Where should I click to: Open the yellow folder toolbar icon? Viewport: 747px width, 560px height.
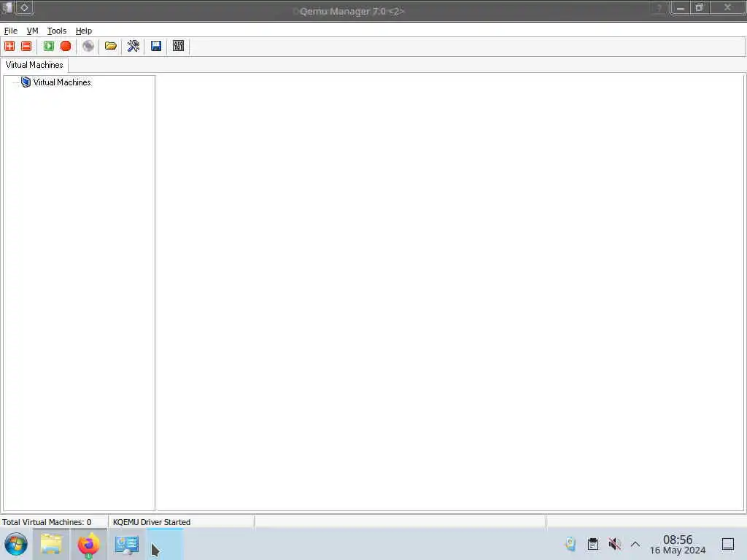tap(111, 46)
